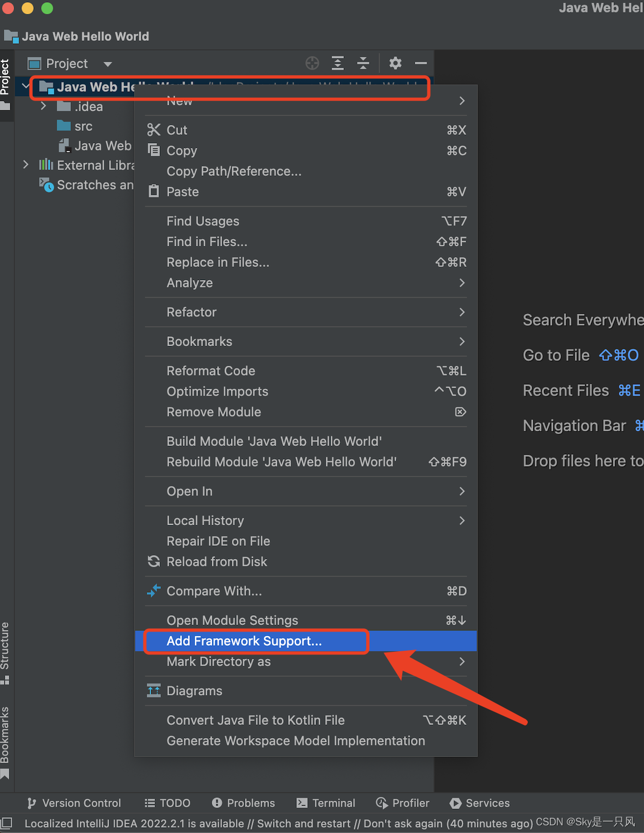Click the Version Control branch icon
Image resolution: width=644 pixels, height=833 pixels.
tap(32, 803)
